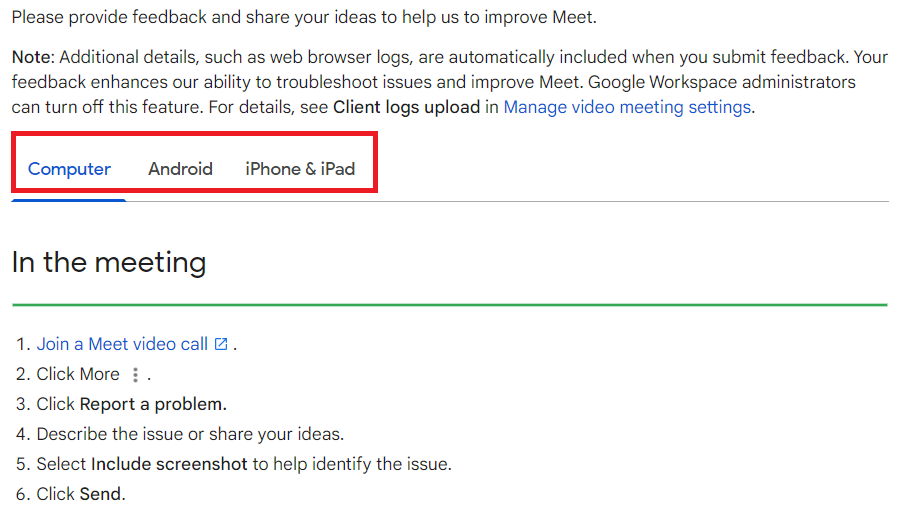
Task: Open the iPhone & iPad tab
Action: (x=300, y=169)
